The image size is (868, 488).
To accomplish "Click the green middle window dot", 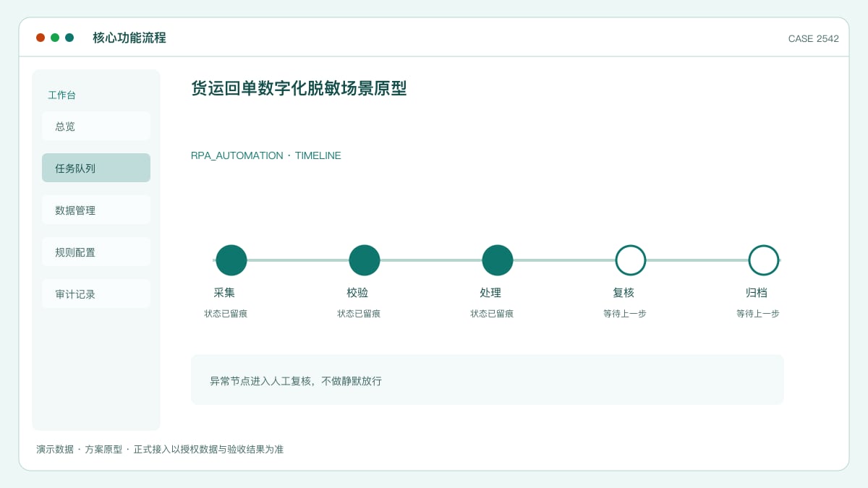I will point(55,38).
